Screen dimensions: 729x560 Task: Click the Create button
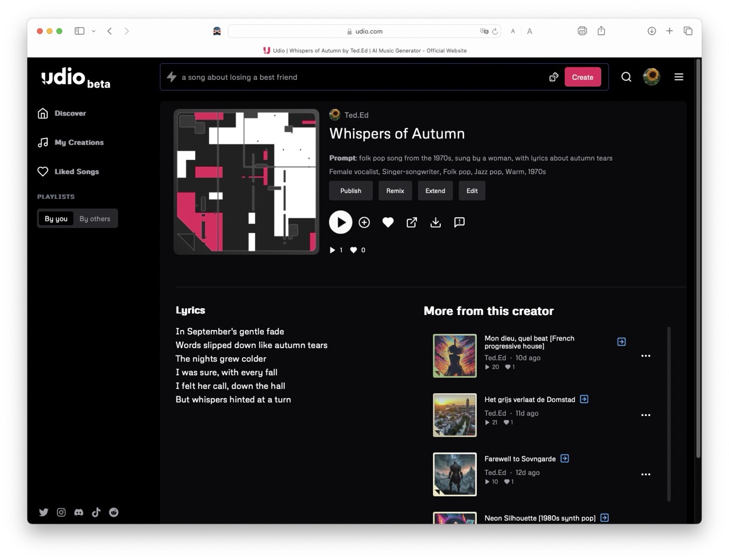point(582,77)
